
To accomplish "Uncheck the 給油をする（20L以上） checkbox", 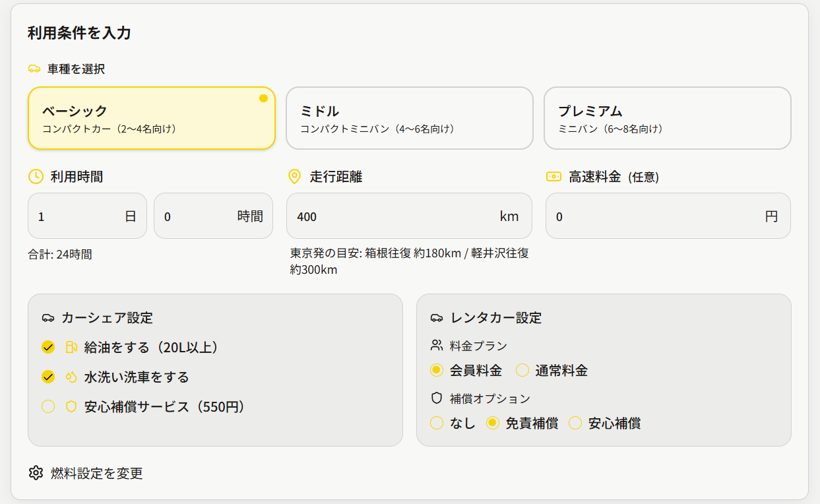I will point(47,347).
